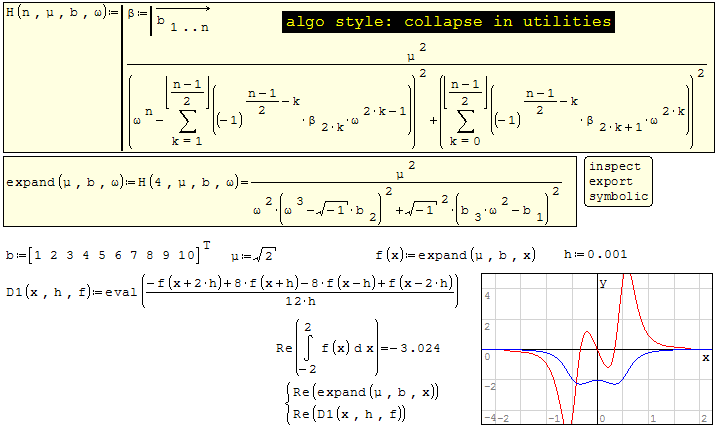Select 'export' in the options list

[611, 181]
